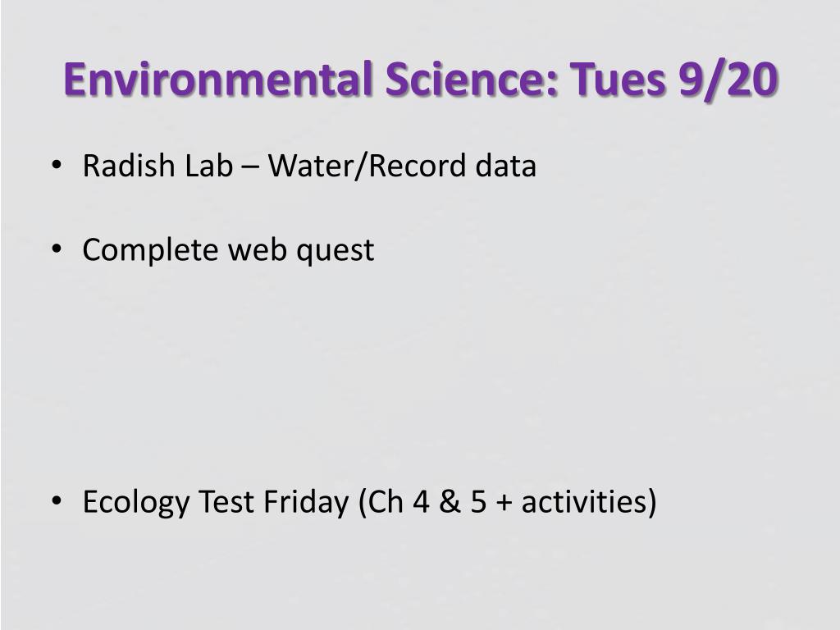Click the plus sign before activities
Image resolution: width=840 pixels, height=630 pixels.
(504, 504)
